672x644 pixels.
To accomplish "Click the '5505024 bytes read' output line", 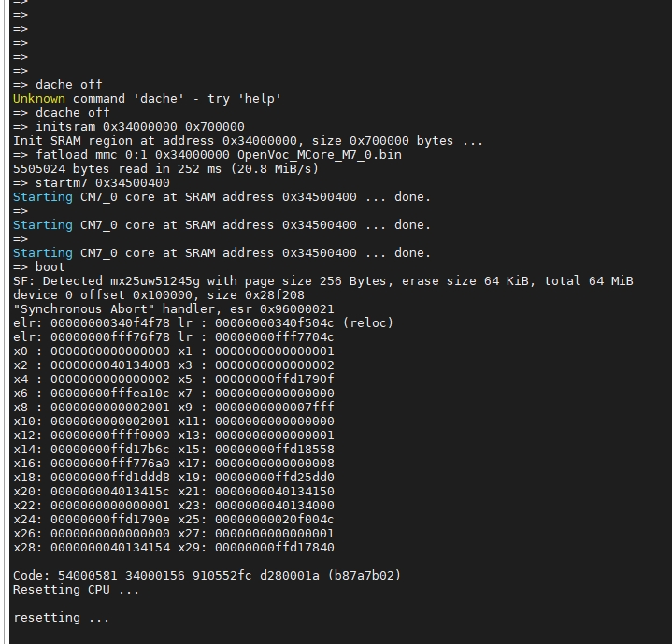I will pyautogui.click(x=165, y=168).
